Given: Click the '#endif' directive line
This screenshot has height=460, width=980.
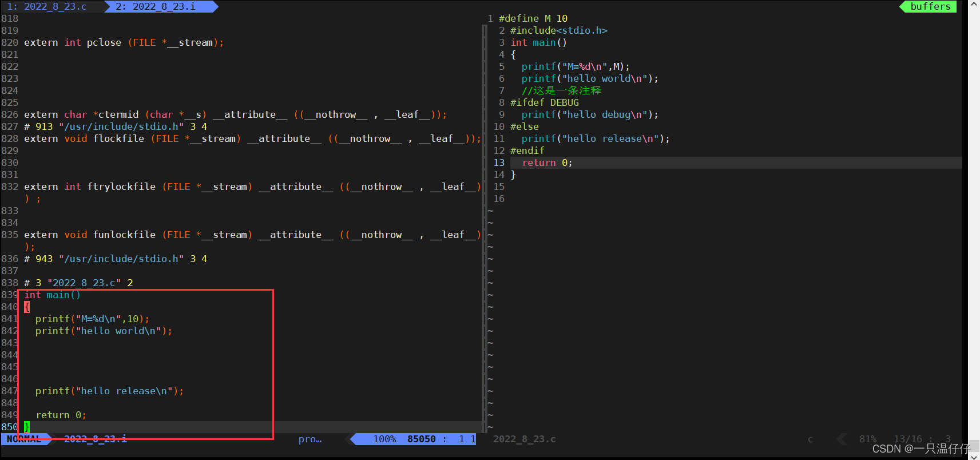Looking at the screenshot, I should pyautogui.click(x=527, y=150).
